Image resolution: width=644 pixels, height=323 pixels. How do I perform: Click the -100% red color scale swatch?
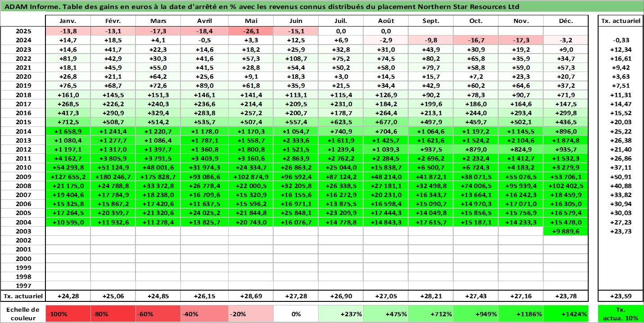(x=68, y=314)
